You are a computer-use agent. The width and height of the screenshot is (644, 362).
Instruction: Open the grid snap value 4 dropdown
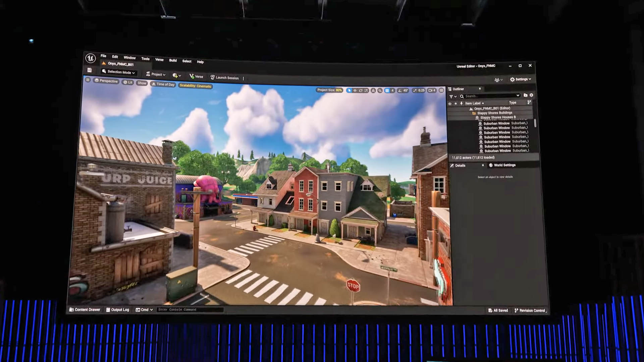coord(392,90)
